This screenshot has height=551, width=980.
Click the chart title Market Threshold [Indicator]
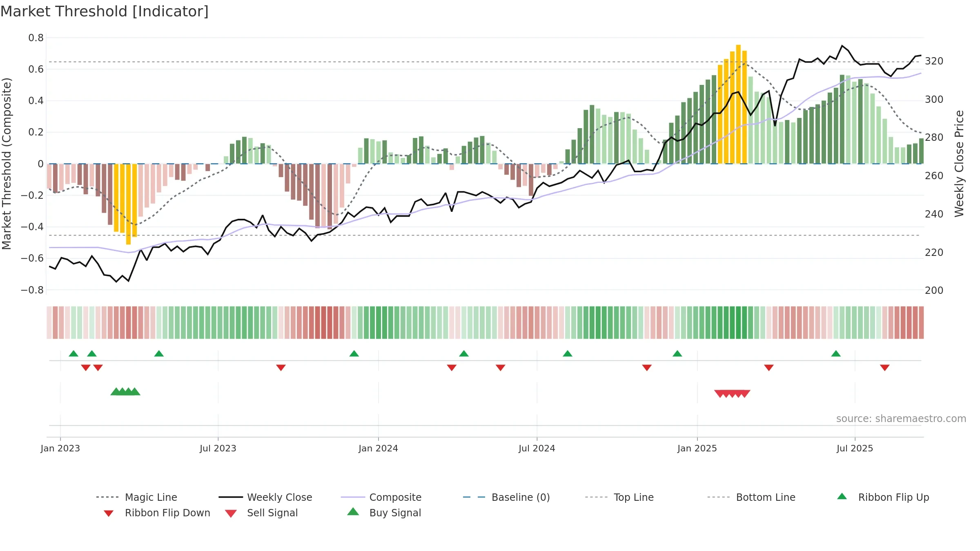tap(105, 11)
